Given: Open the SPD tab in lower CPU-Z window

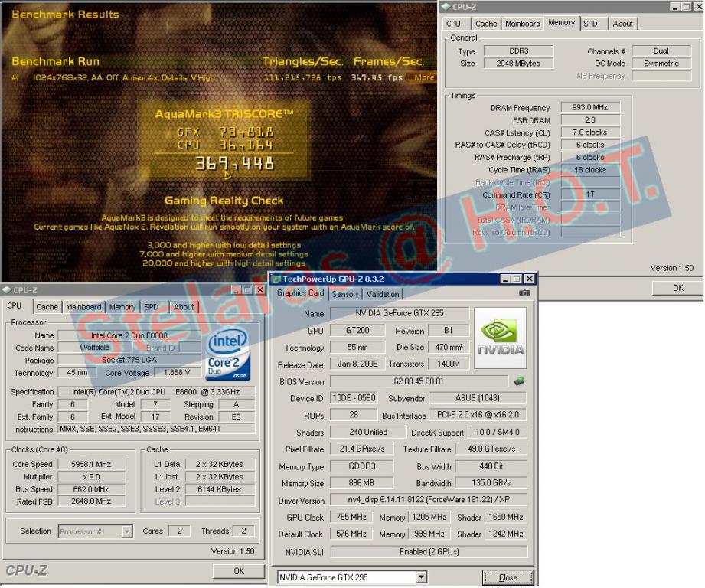Looking at the screenshot, I should coord(151,306).
